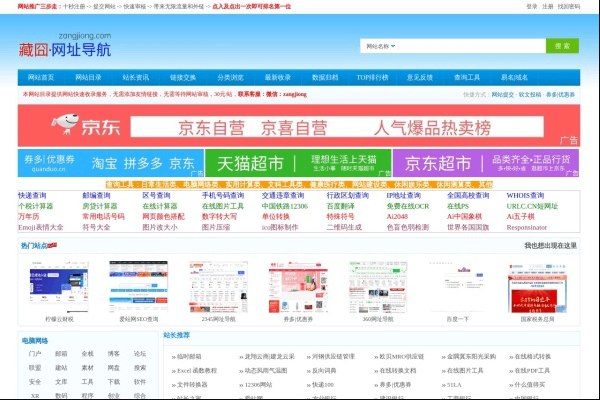The image size is (600, 400).
Task: Open the 在线格式转换 link
Action: (533, 357)
